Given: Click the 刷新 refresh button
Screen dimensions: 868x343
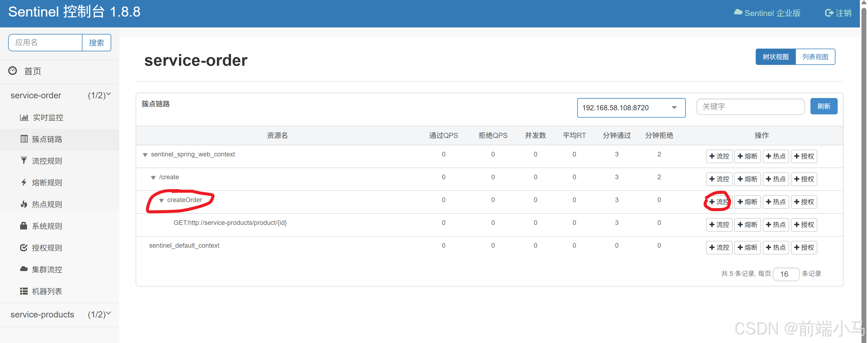Looking at the screenshot, I should [824, 106].
